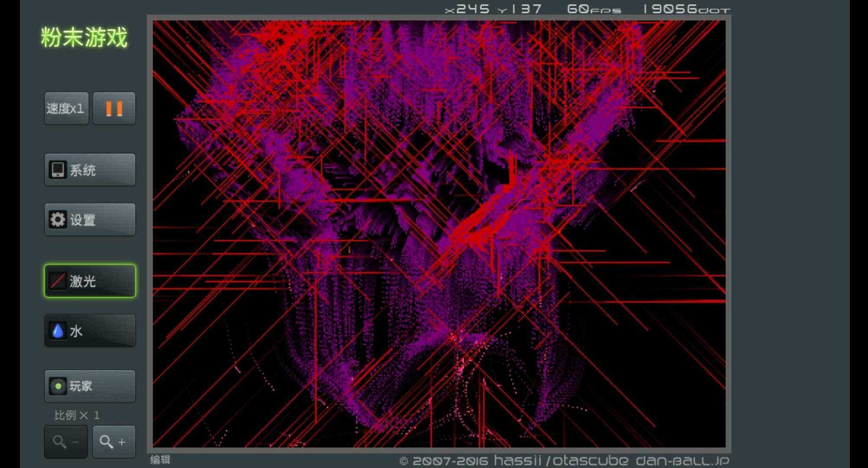Screen dimensions: 868x468
Task: Click the blue water droplet icon
Action: click(x=58, y=331)
